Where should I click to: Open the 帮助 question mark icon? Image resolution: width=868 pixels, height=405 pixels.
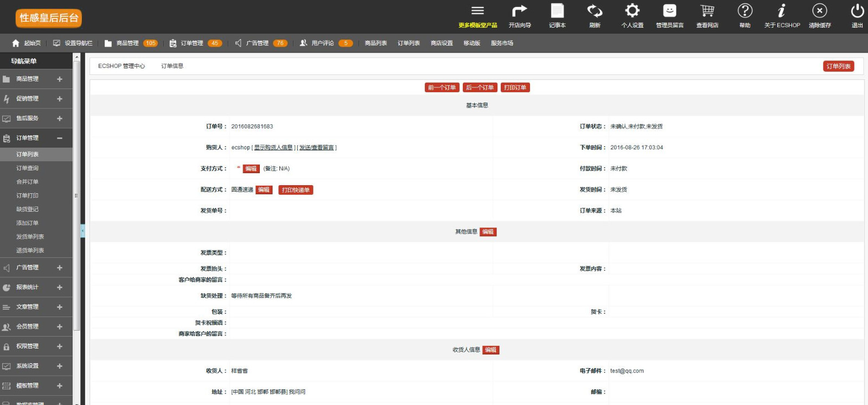[x=745, y=11]
